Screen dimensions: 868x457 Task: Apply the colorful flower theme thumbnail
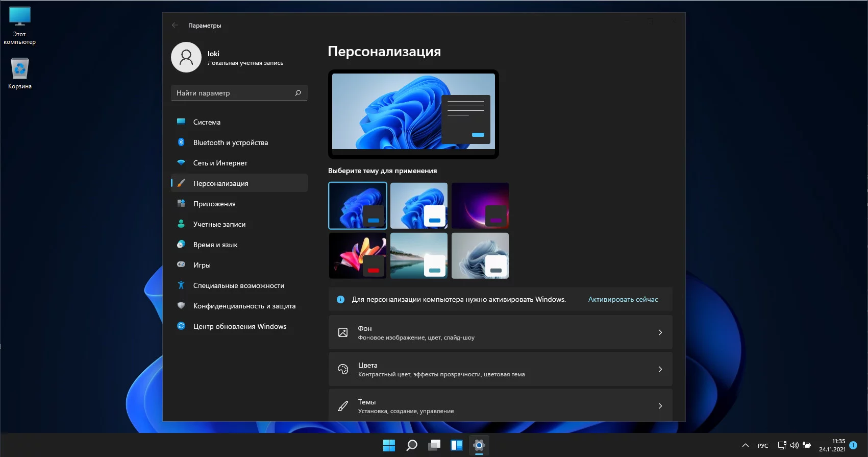coord(358,256)
